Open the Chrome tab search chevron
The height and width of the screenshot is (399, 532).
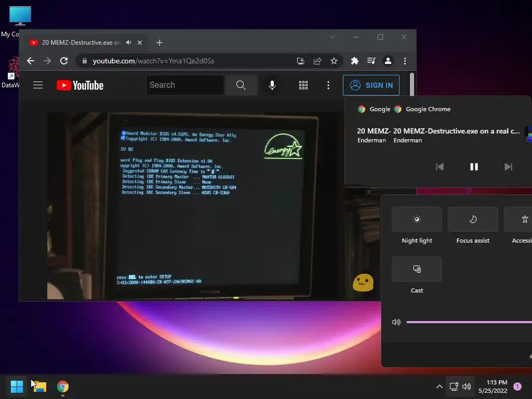coord(332,37)
